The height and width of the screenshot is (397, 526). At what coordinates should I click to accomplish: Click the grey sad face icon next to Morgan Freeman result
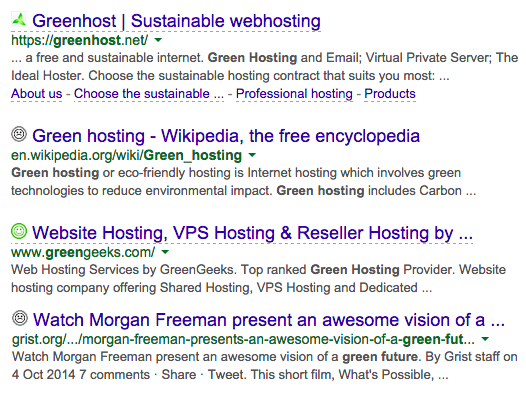coord(20,317)
